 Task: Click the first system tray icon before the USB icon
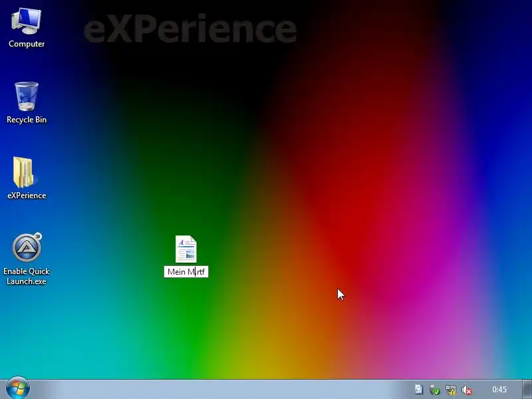[x=419, y=390]
